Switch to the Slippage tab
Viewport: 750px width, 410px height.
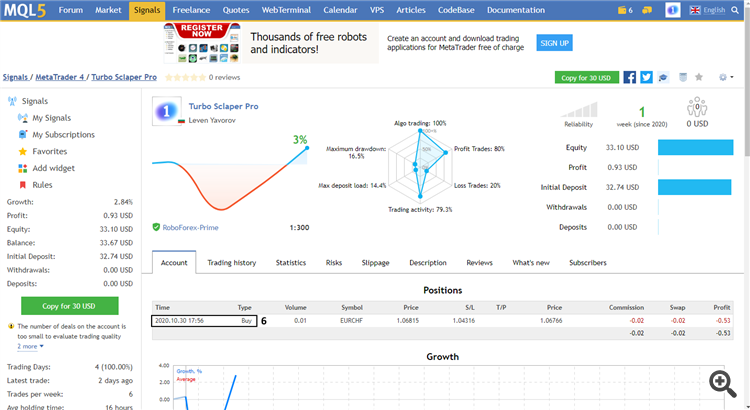(375, 263)
